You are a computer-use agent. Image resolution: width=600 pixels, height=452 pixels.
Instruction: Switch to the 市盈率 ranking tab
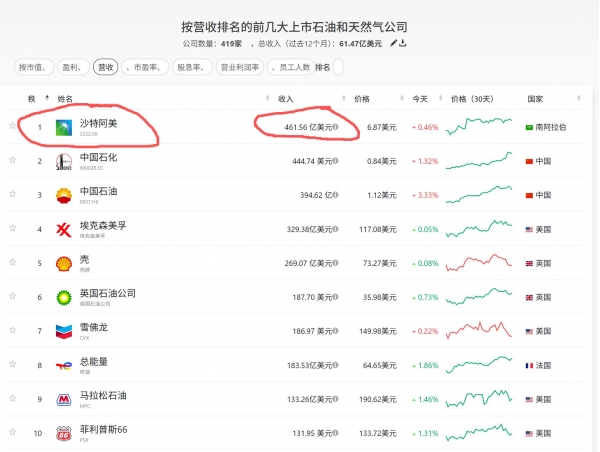[148, 67]
